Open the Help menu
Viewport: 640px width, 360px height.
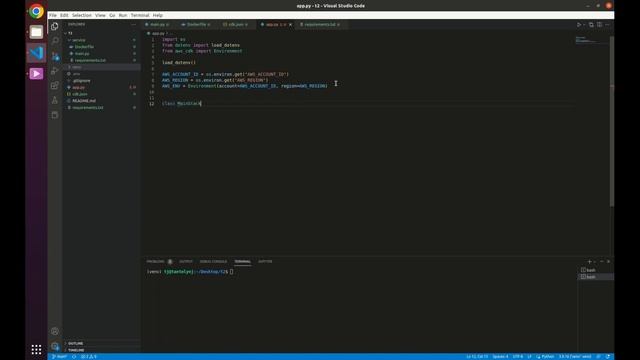pos(158,15)
